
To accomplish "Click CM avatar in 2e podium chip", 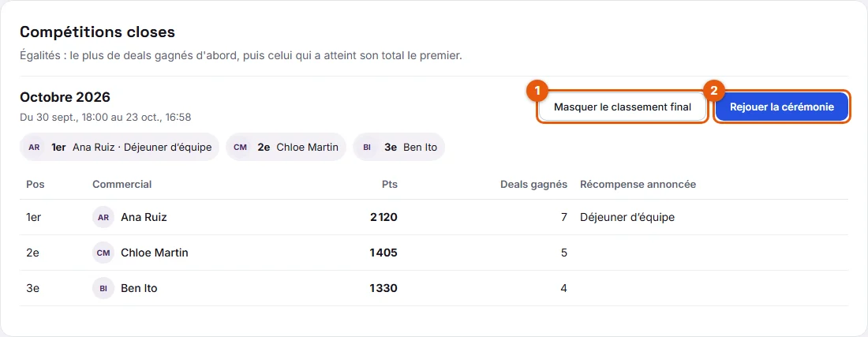I will point(240,148).
